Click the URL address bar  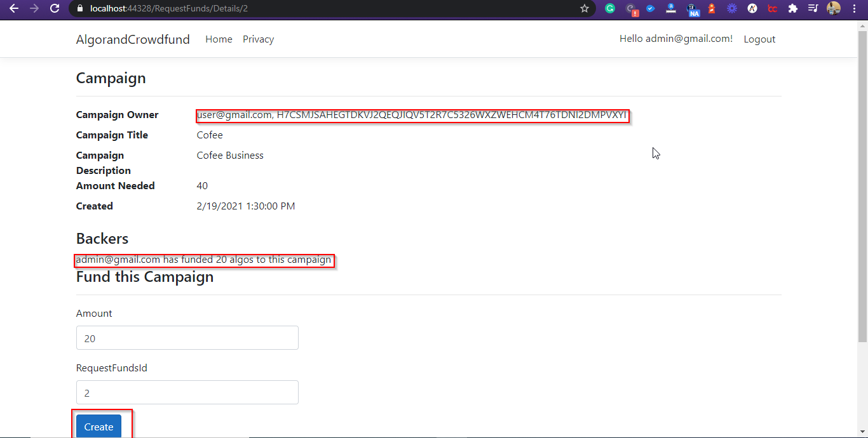pyautogui.click(x=318, y=9)
